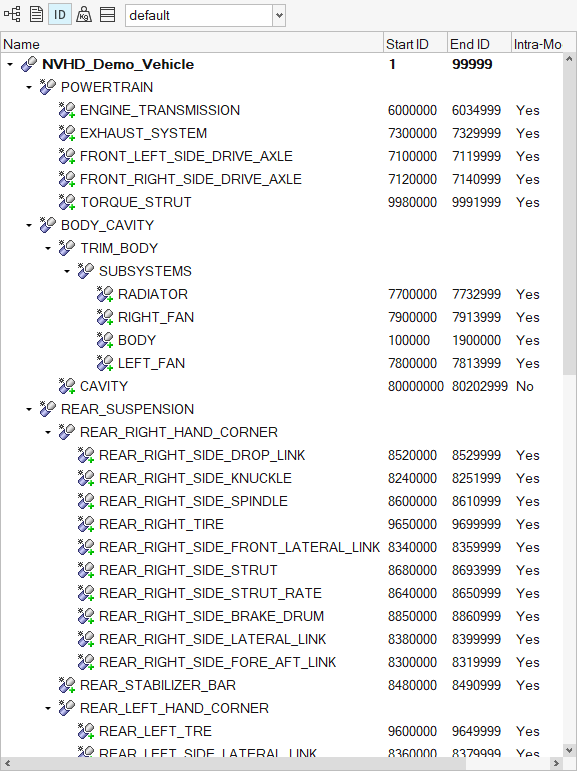Collapse the BODY_CAVITY tree node
The image size is (577, 771).
29,226
